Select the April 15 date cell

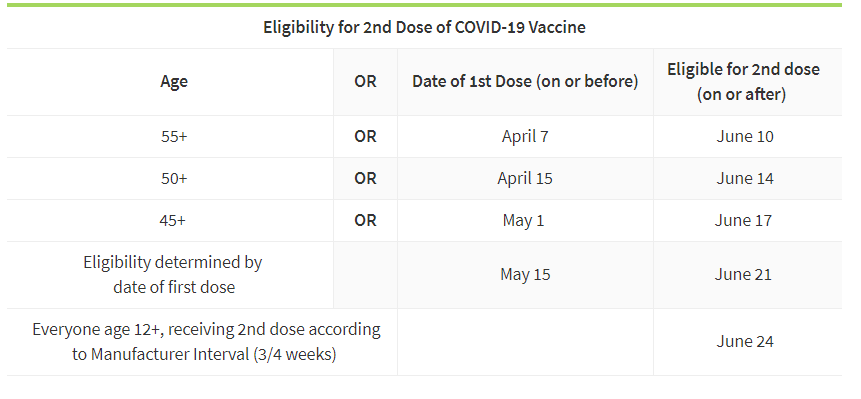[x=525, y=178]
